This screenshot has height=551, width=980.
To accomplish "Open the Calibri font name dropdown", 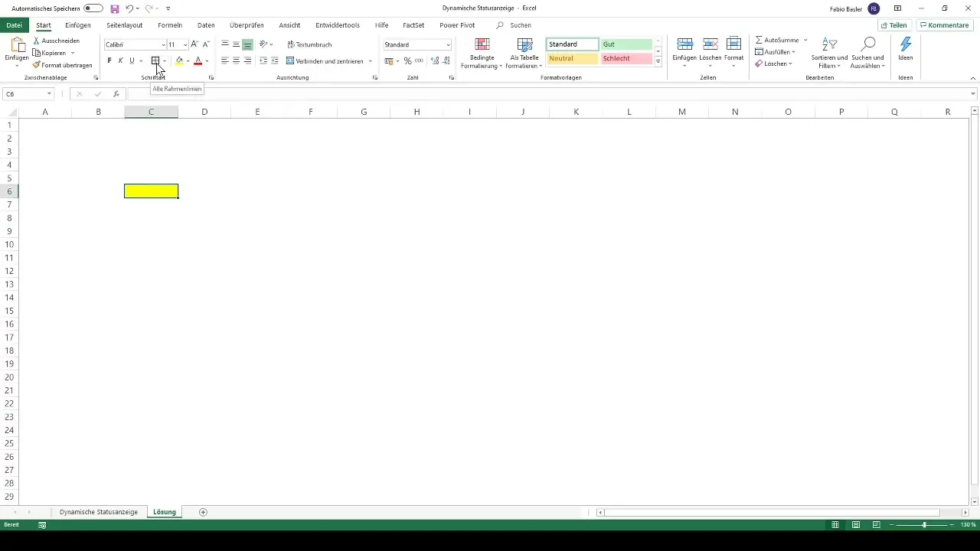I will [163, 45].
